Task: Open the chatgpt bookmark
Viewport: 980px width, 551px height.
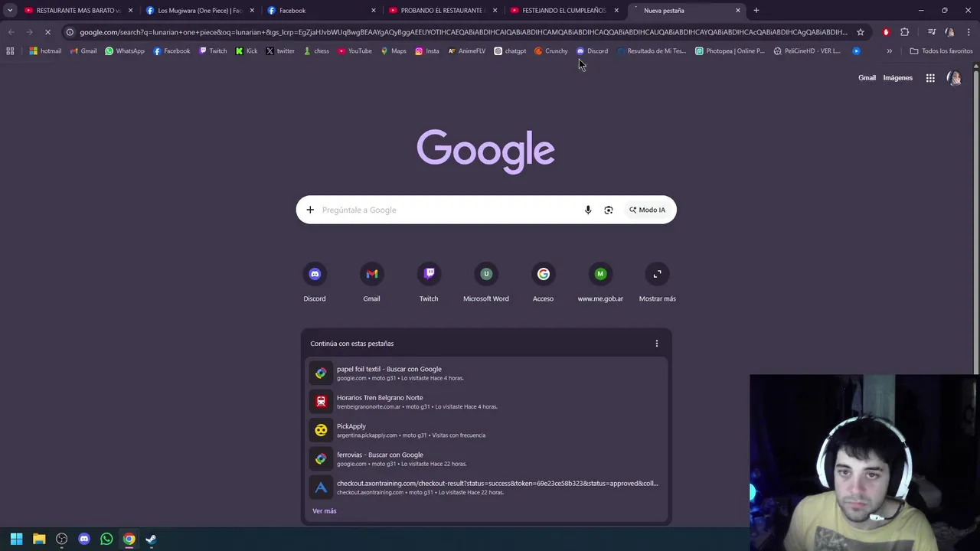Action: pos(510,51)
